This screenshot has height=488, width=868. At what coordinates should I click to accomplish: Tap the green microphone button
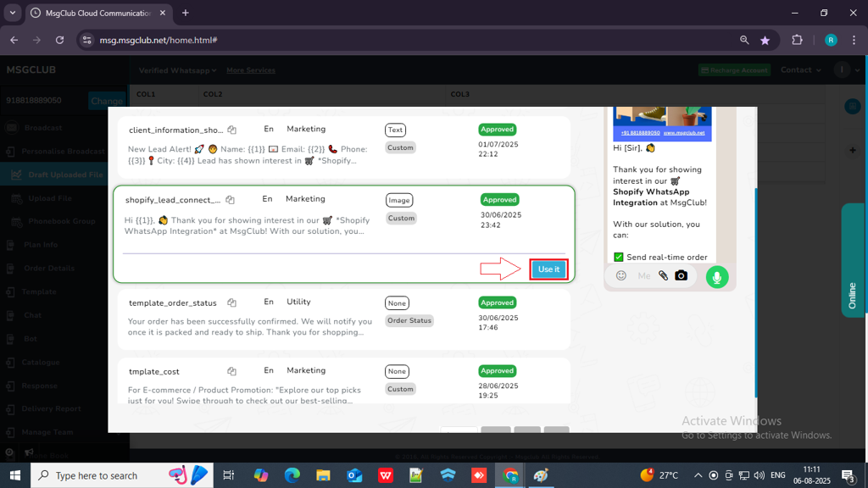point(717,277)
